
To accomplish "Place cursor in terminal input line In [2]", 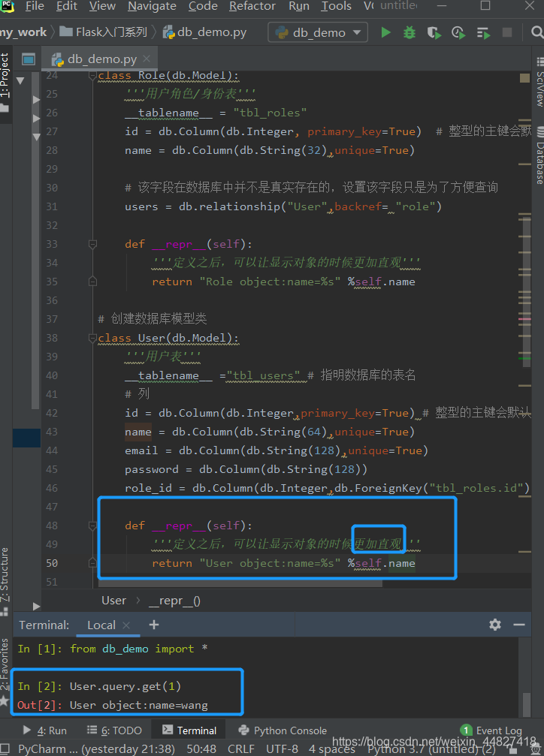I will 125,686.
